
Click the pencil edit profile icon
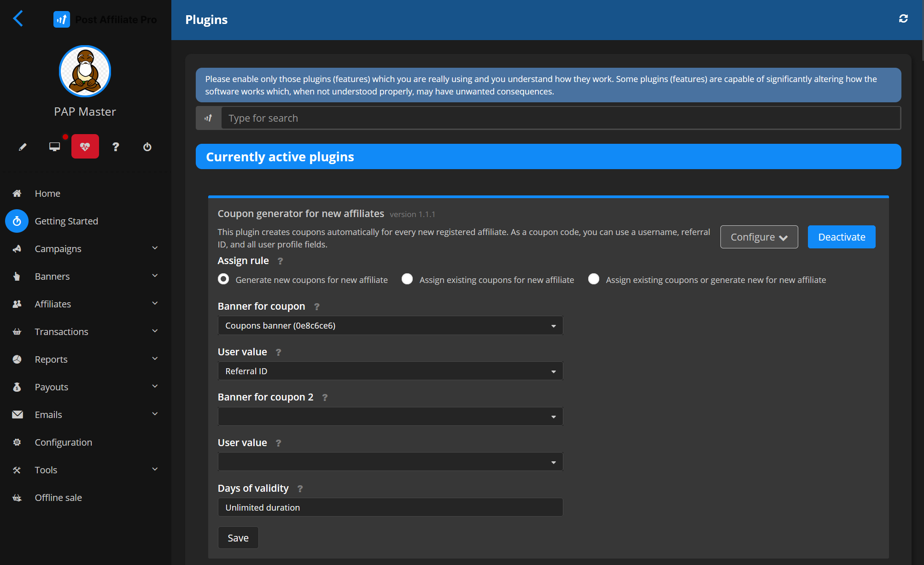(22, 147)
